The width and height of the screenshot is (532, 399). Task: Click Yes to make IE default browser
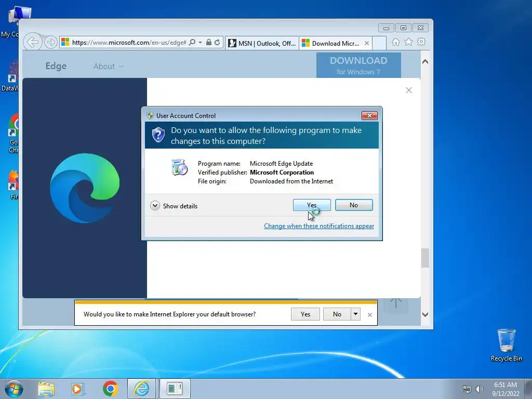pyautogui.click(x=305, y=314)
